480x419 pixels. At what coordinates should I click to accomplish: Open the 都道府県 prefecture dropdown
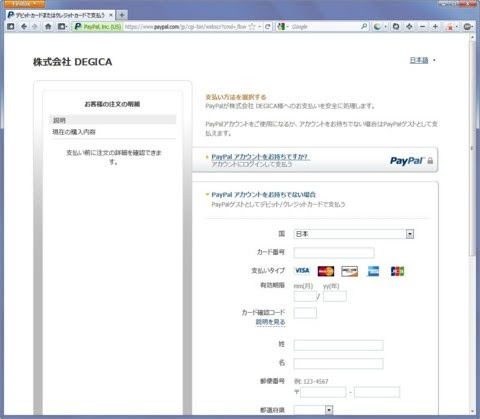(313, 410)
